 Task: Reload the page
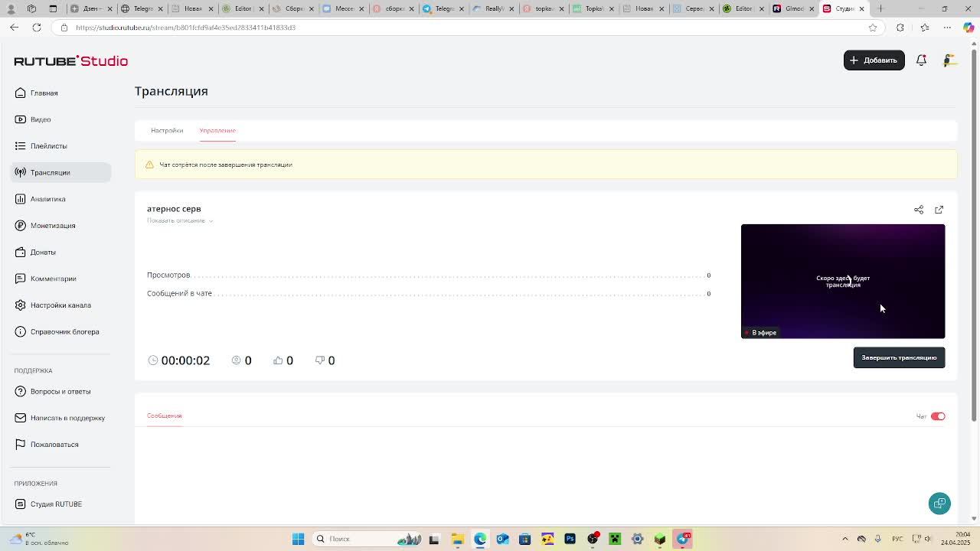pos(36,28)
